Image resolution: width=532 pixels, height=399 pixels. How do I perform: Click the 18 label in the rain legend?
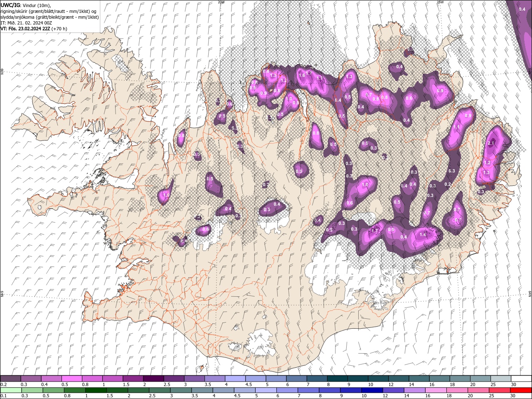(x=450, y=396)
